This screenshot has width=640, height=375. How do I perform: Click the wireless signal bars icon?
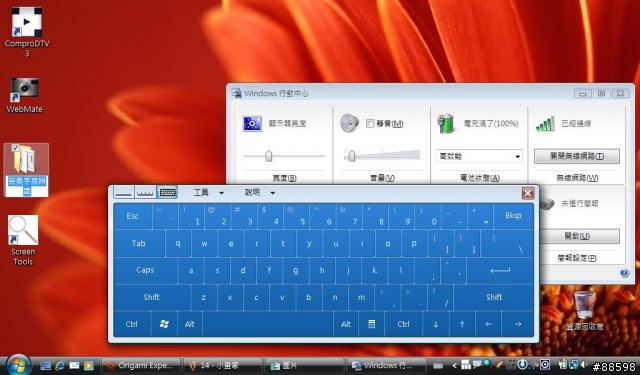[x=544, y=124]
